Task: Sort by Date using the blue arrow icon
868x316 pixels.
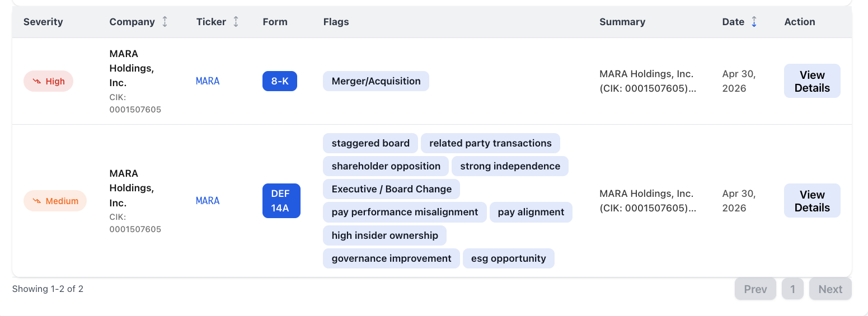Action: tap(754, 22)
